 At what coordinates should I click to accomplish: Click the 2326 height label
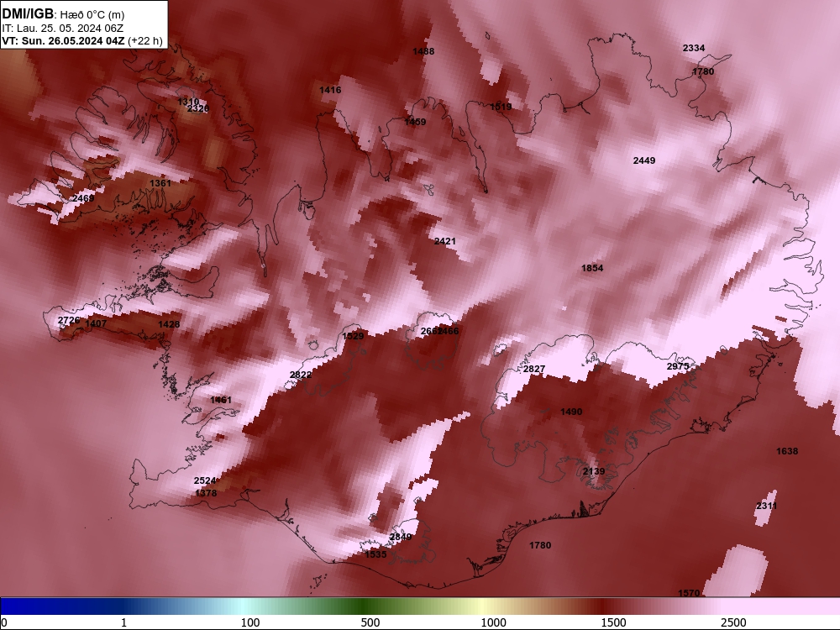pos(198,108)
